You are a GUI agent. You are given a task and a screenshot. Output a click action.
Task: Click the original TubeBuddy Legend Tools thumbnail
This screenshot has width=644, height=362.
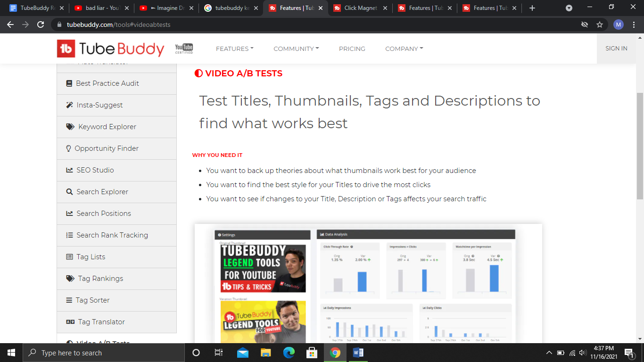click(263, 268)
